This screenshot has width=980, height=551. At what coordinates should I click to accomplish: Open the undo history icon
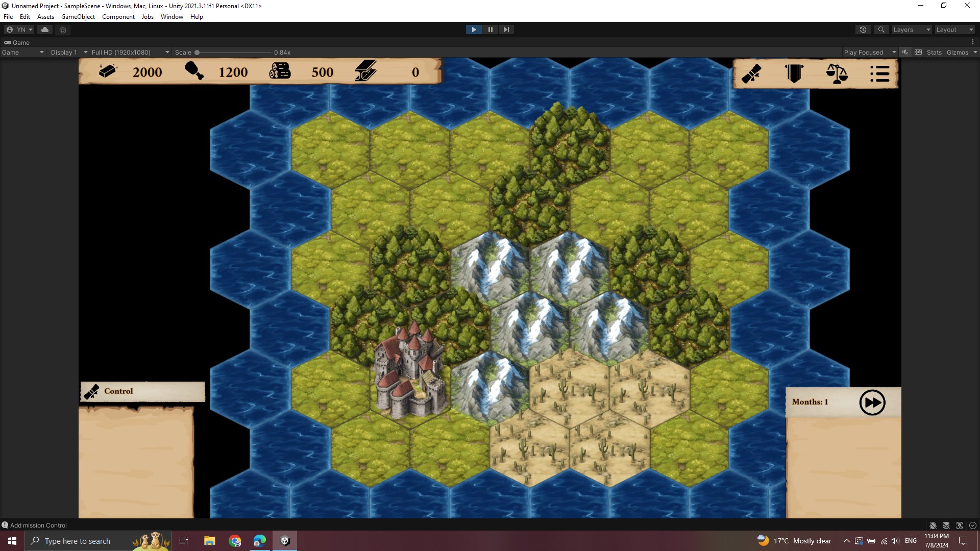(863, 30)
